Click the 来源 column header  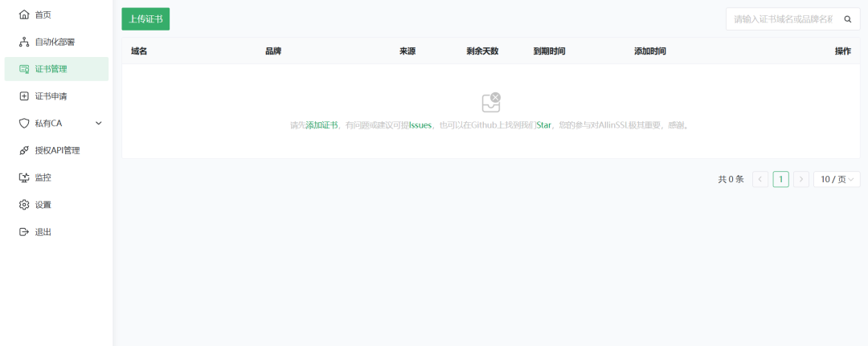[x=407, y=51]
